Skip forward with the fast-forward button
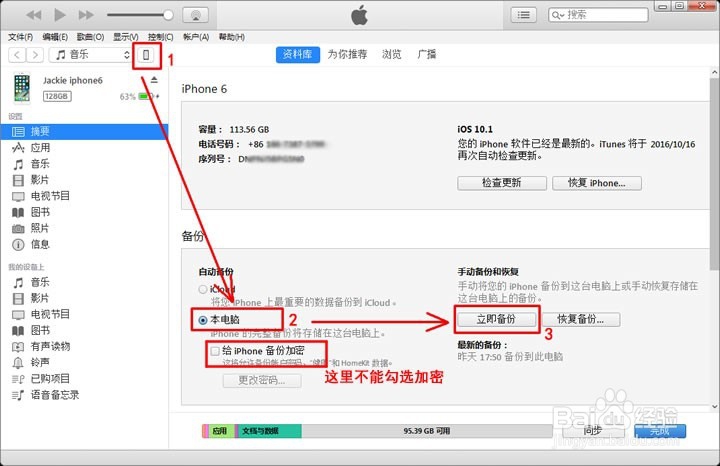The height and width of the screenshot is (466, 720). pyautogui.click(x=86, y=15)
